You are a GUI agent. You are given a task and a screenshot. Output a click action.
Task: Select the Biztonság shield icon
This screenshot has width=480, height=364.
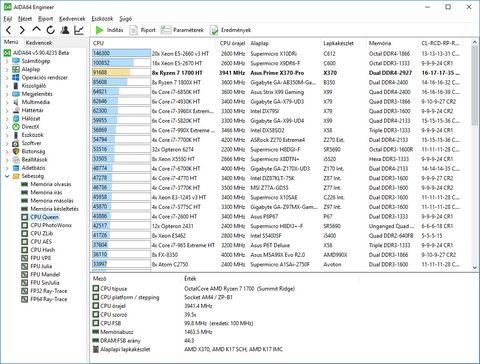tap(16, 151)
